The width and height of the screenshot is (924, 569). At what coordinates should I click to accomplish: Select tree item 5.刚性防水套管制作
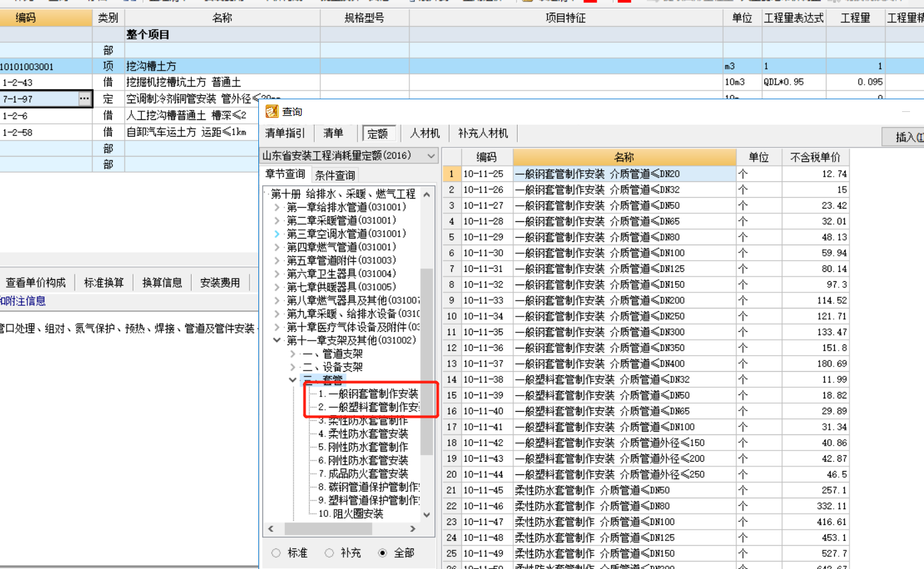point(363,447)
